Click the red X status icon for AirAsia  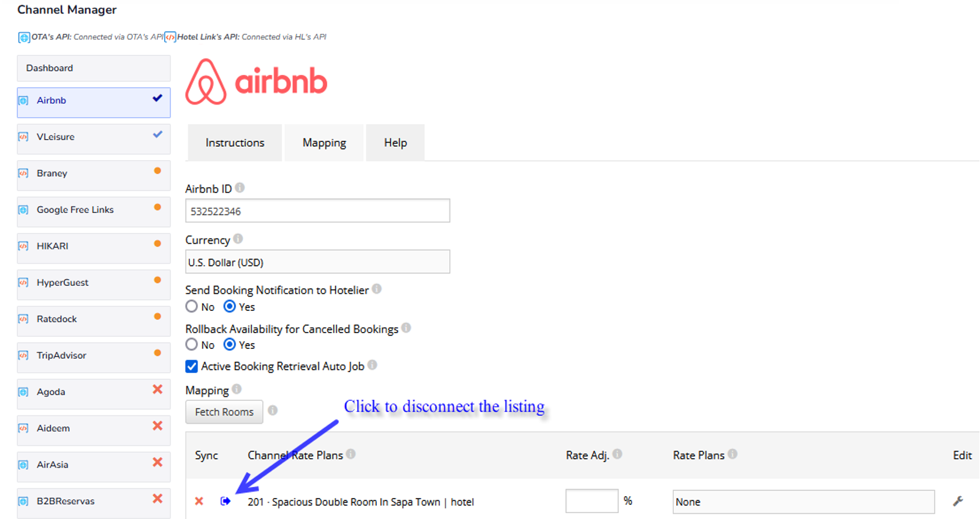click(x=157, y=462)
